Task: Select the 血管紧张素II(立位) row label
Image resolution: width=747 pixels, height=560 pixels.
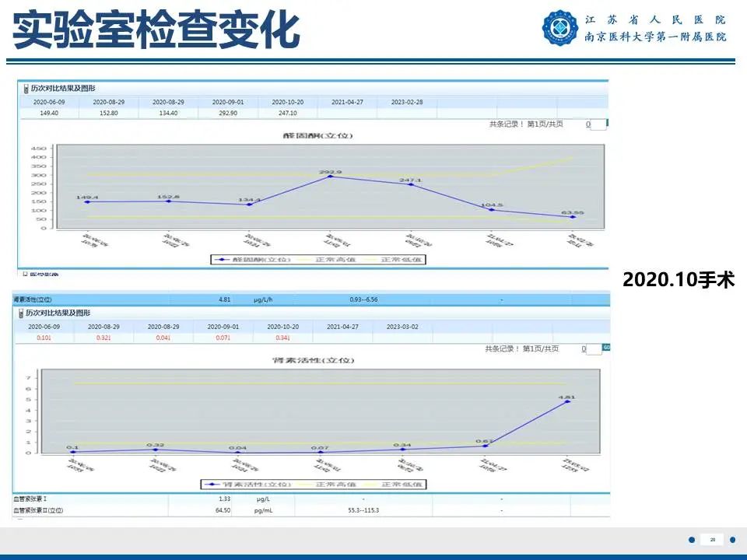Action: [x=38, y=510]
